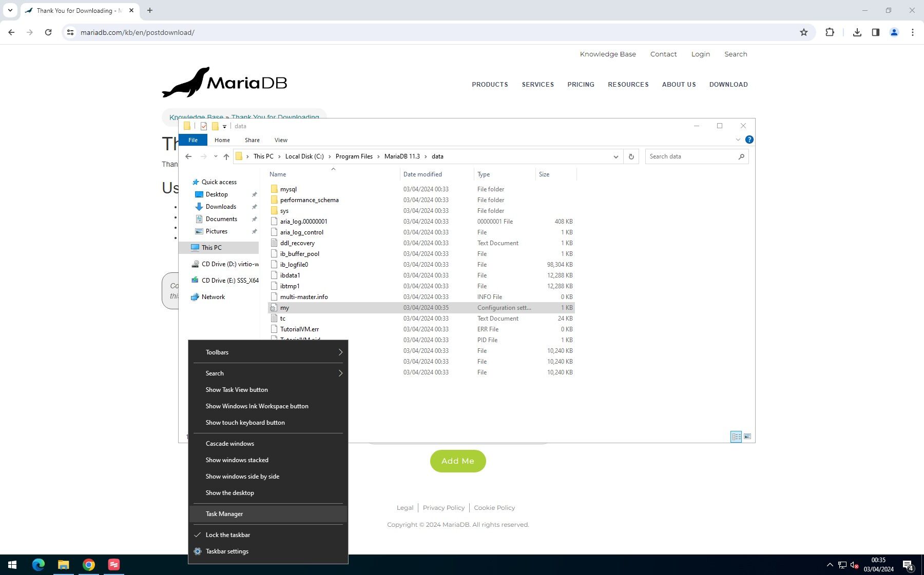Sort files by Type column
The height and width of the screenshot is (575, 924).
[x=505, y=174]
